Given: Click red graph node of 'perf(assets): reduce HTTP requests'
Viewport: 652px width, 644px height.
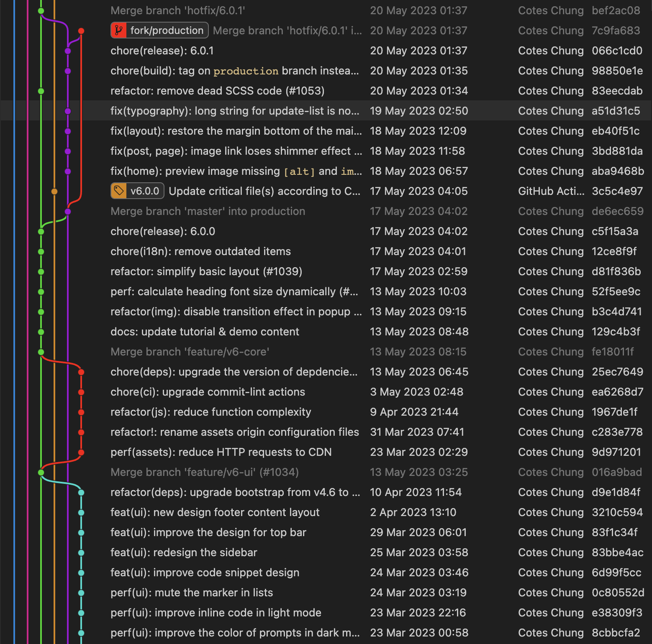Looking at the screenshot, I should pos(81,452).
